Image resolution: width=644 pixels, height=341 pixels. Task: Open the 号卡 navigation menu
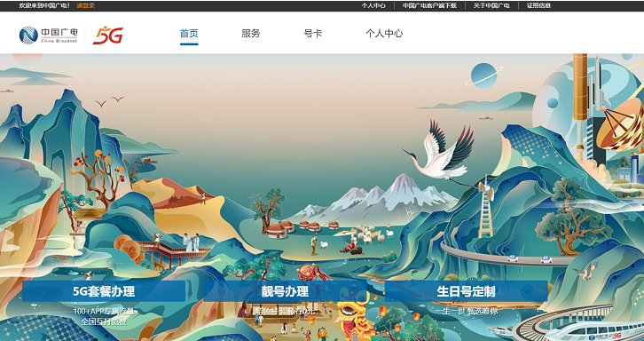click(312, 34)
